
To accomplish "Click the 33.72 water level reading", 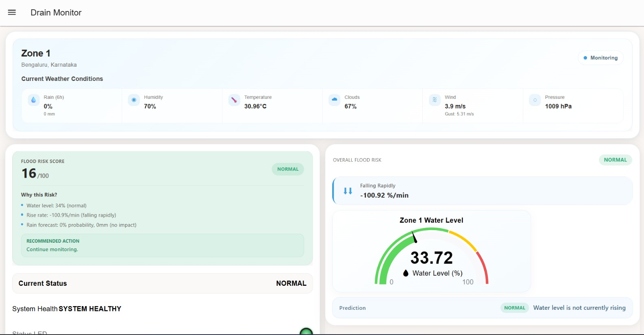I will click(431, 258).
